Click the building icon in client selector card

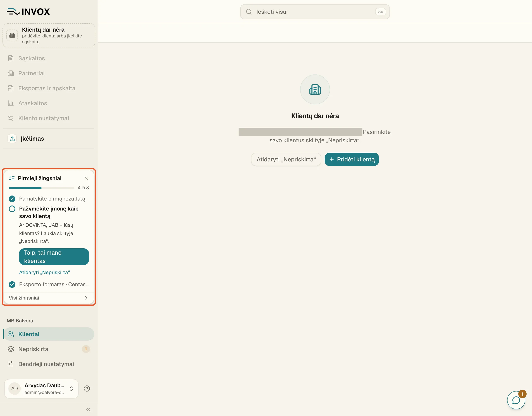12,35
